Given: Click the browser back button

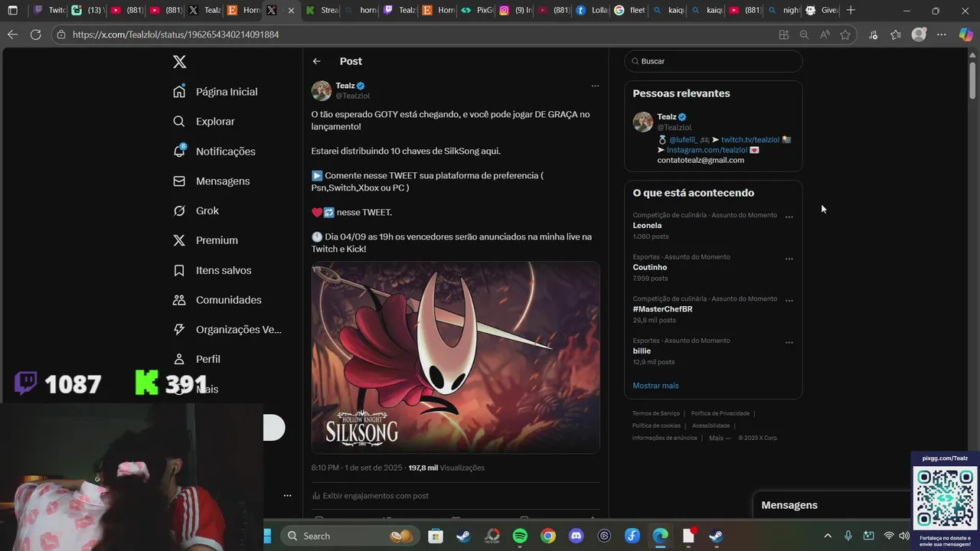Looking at the screenshot, I should click(12, 34).
